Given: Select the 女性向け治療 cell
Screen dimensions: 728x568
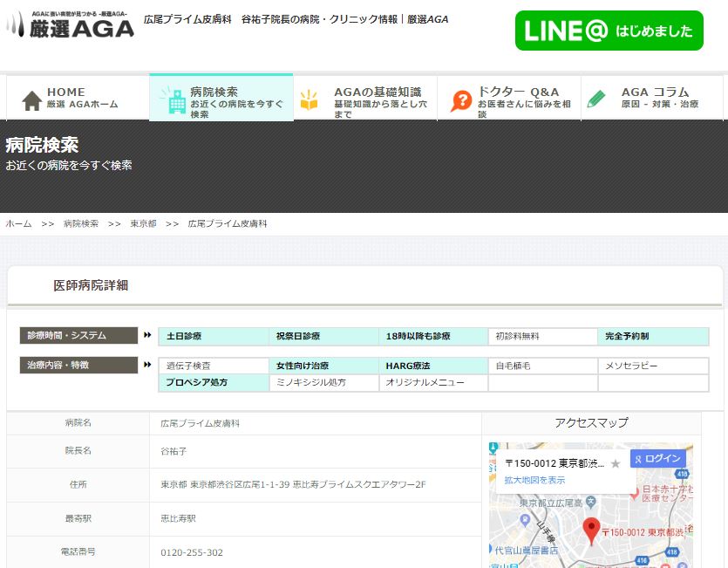Looking at the screenshot, I should (323, 366).
